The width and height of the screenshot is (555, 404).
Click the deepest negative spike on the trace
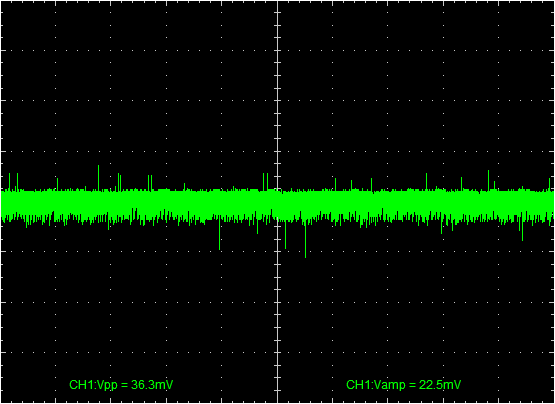[x=305, y=239]
